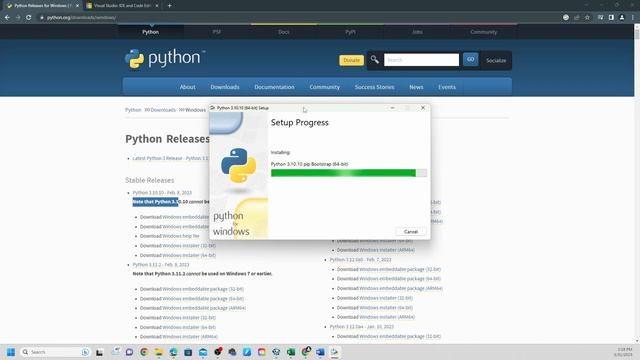
Task: Open the Latest Python 3 Release link
Action: point(170,158)
